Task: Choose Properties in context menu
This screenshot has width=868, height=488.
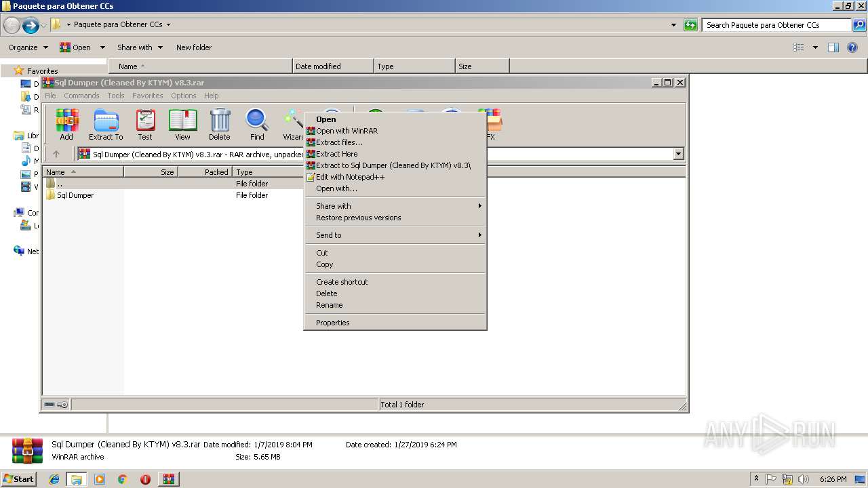Action: point(395,323)
